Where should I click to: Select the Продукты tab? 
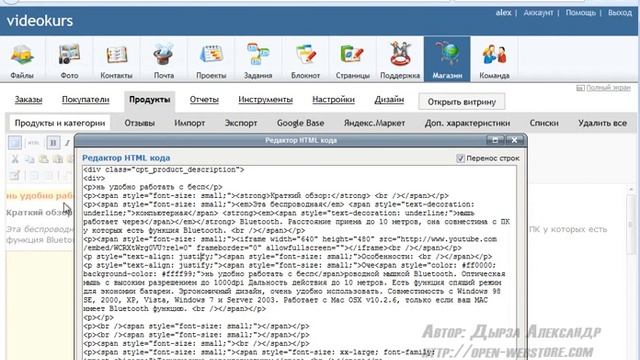[x=149, y=100]
